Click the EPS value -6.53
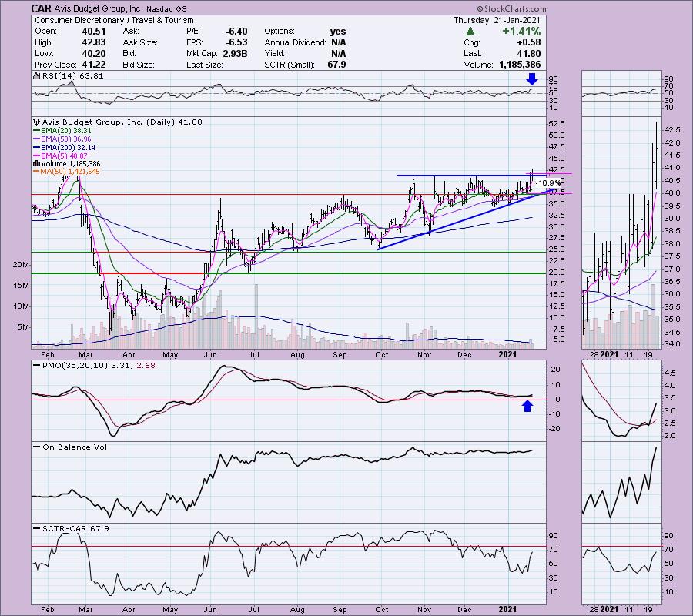 (236, 42)
